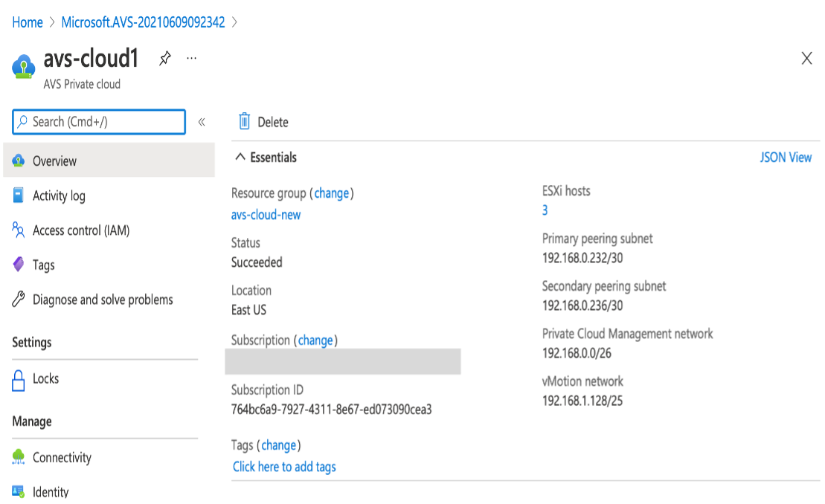Open ESXi hosts count 3
The height and width of the screenshot is (504, 825).
[x=545, y=210]
